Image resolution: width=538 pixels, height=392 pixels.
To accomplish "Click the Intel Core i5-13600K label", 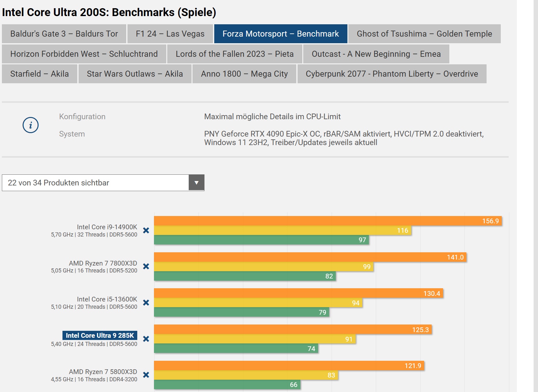I will pos(107,299).
